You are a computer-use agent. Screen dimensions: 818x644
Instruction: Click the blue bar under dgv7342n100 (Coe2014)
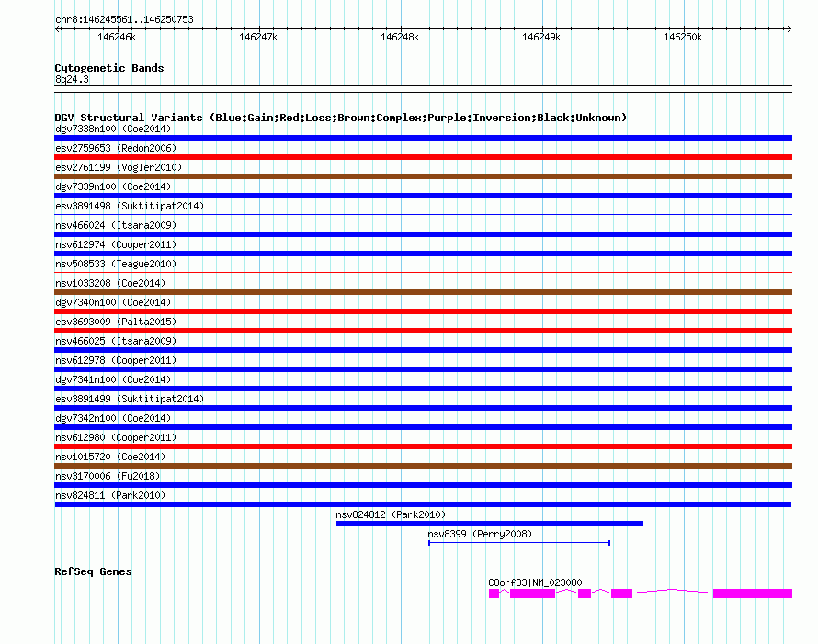click(423, 427)
